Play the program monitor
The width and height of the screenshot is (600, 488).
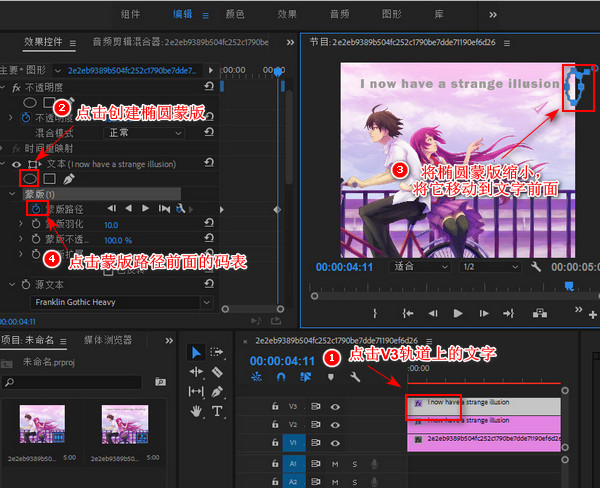[x=458, y=313]
